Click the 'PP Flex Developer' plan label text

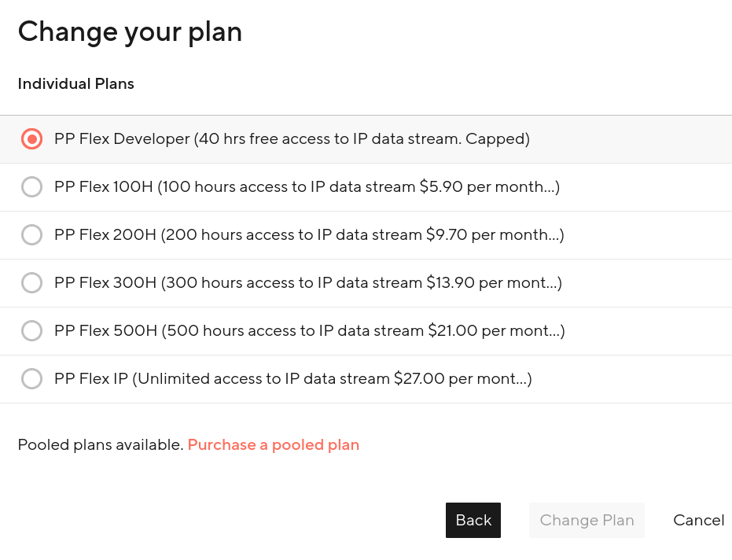point(292,139)
